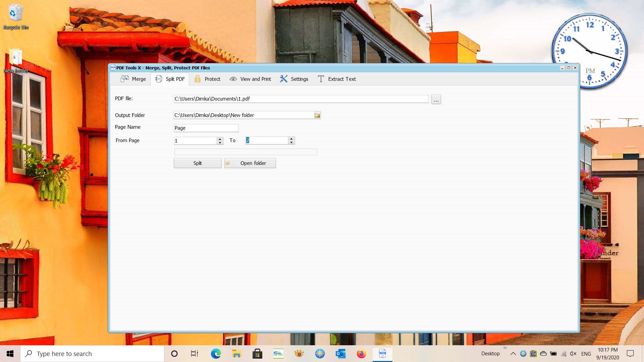Image resolution: width=644 pixels, height=362 pixels.
Task: Browse for PDF file with the ellipsis button
Action: pos(436,100)
